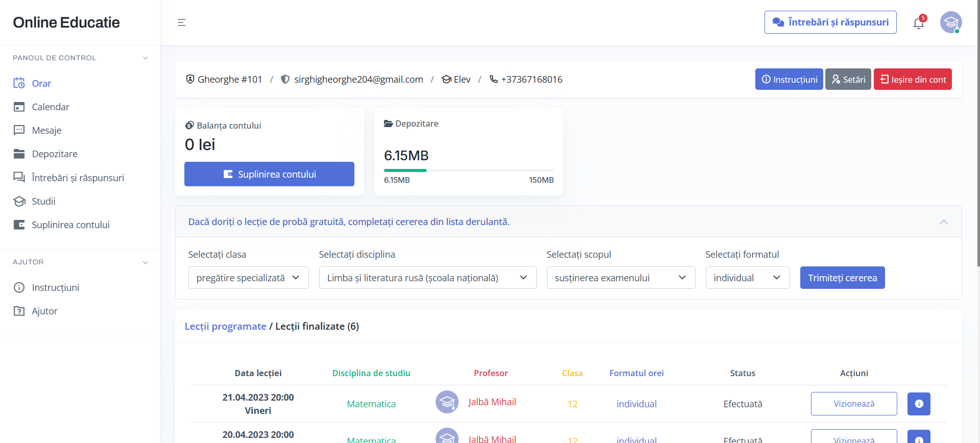Click the Ajutor question mark icon in the sidebar
This screenshot has height=443, width=980.
click(x=19, y=311)
